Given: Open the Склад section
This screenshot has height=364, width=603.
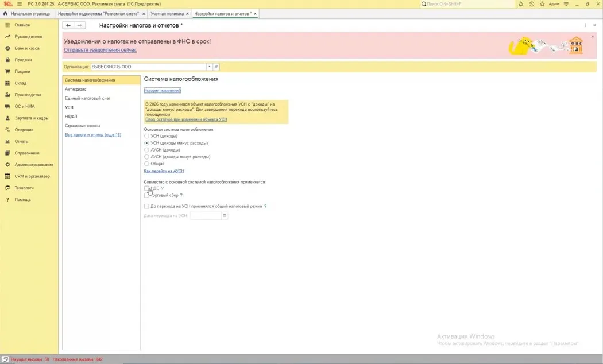Looking at the screenshot, I should coord(20,83).
